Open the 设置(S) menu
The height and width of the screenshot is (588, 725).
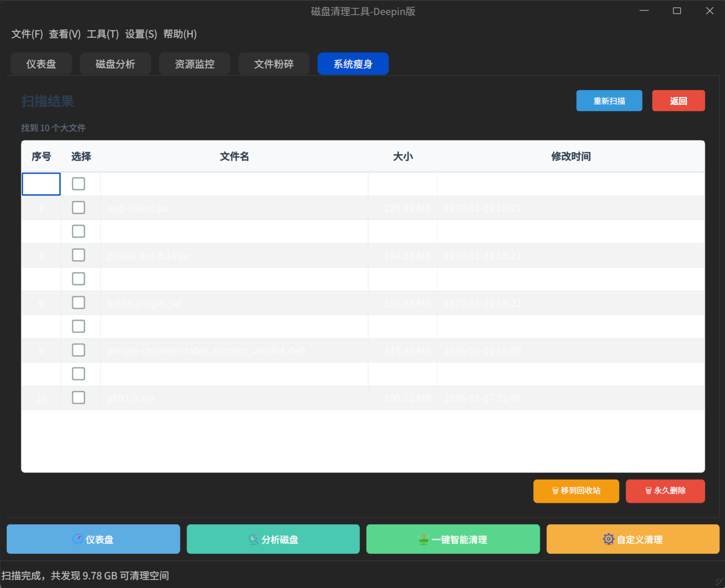(141, 34)
